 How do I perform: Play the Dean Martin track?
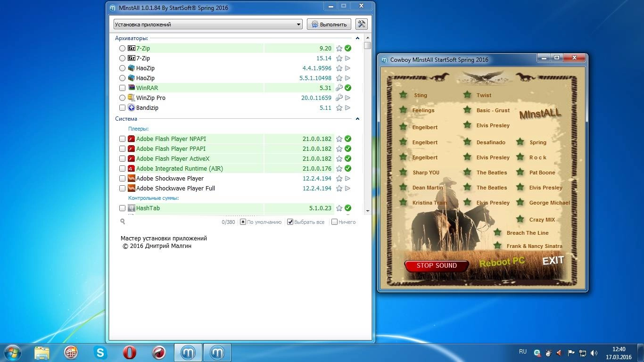point(428,187)
